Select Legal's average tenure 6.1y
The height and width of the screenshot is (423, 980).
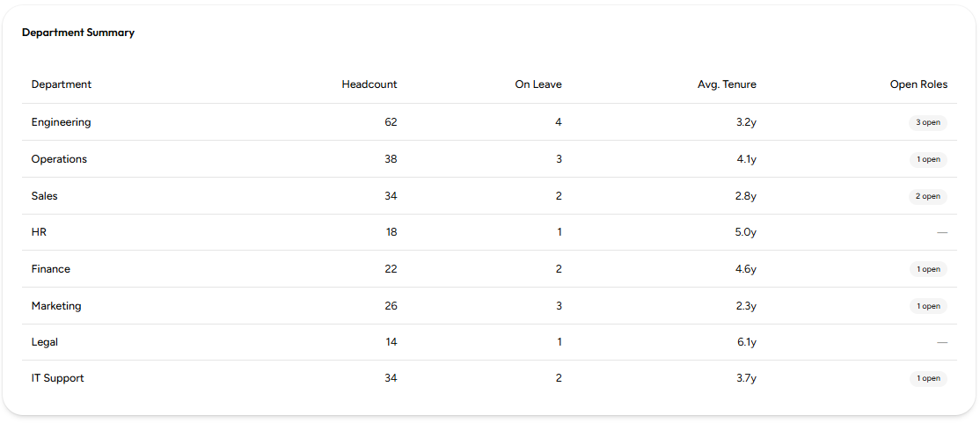click(746, 342)
